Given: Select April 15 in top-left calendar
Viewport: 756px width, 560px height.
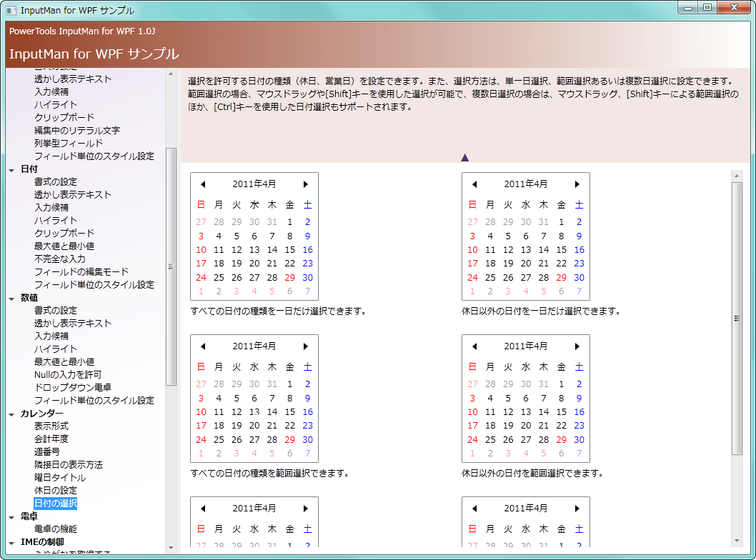Looking at the screenshot, I should 289,250.
